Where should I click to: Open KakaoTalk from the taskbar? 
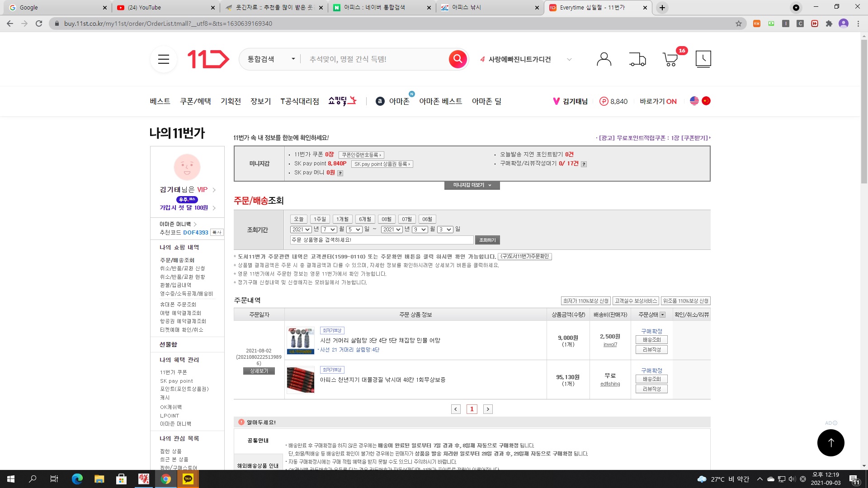pos(188,479)
